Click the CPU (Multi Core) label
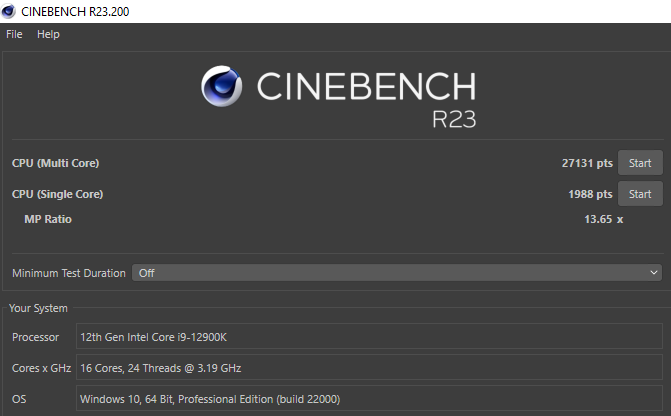 pyautogui.click(x=56, y=163)
